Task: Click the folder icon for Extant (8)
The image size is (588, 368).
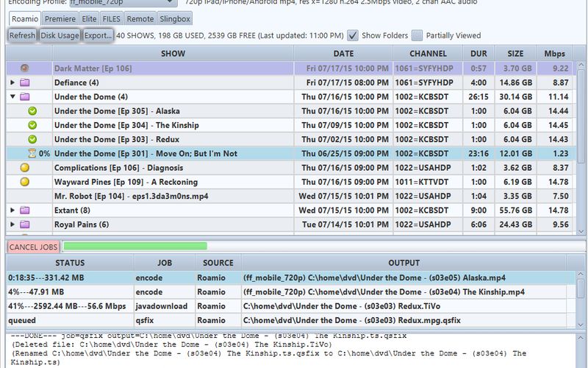Action: [x=25, y=210]
